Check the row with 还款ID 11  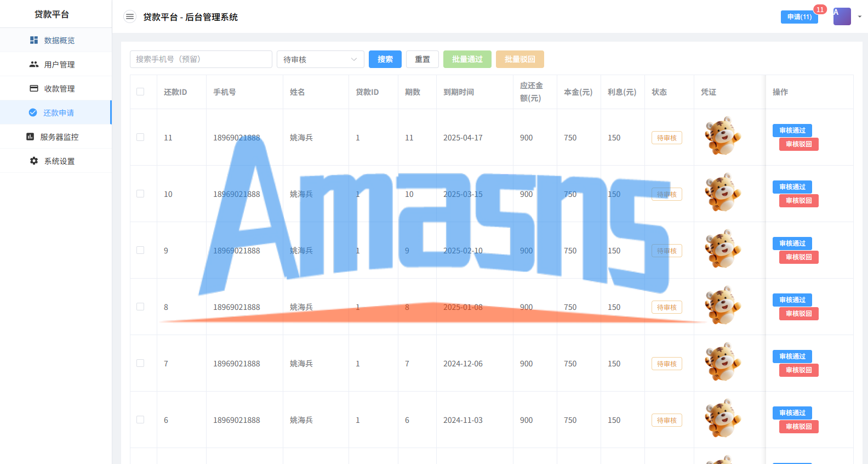coord(140,137)
